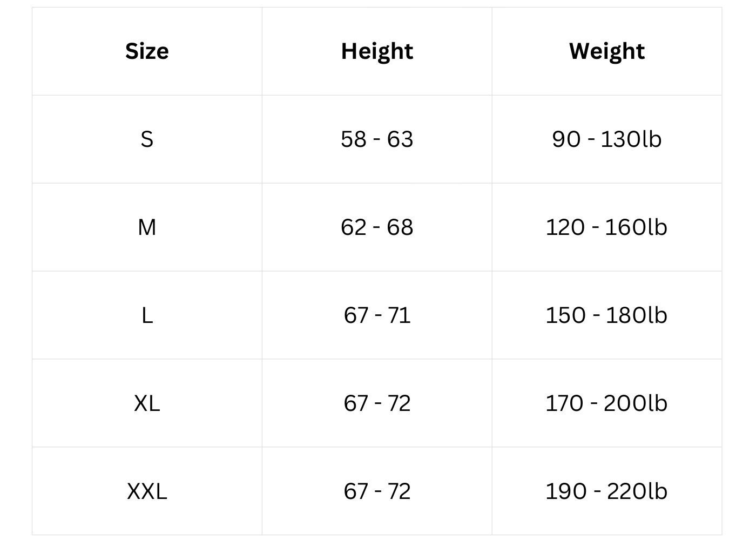Select the M size cell

pyautogui.click(x=147, y=227)
